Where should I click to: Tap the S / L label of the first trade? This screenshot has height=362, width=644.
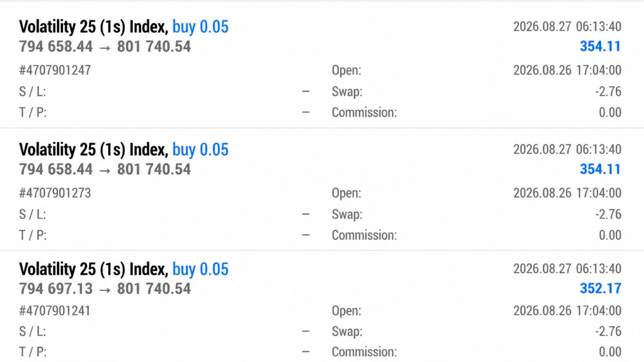32,92
